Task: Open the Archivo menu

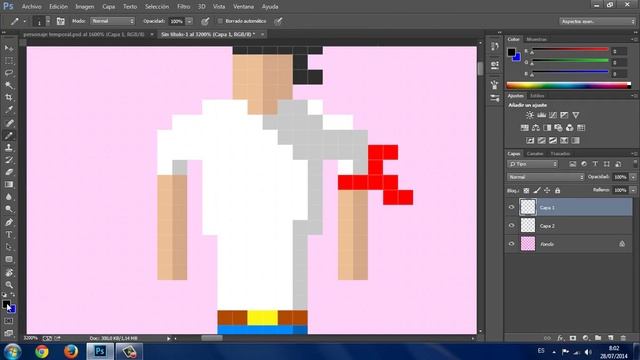Action: (x=31, y=7)
